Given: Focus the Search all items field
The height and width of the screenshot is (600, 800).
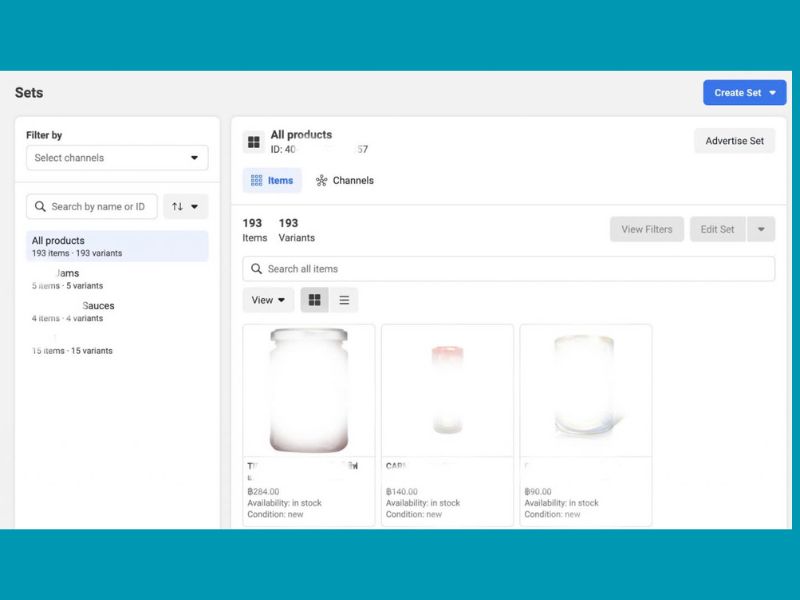Looking at the screenshot, I should pos(509,269).
